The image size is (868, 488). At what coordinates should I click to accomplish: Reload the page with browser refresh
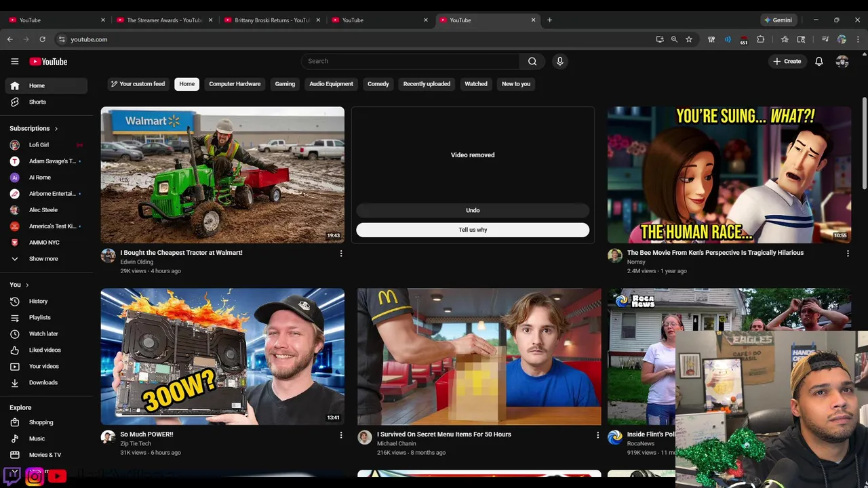click(x=42, y=39)
